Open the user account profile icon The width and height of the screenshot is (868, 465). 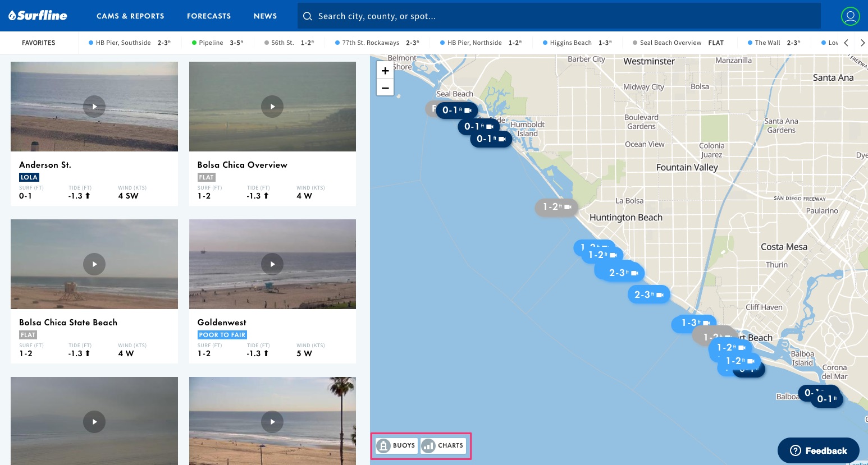[850, 16]
